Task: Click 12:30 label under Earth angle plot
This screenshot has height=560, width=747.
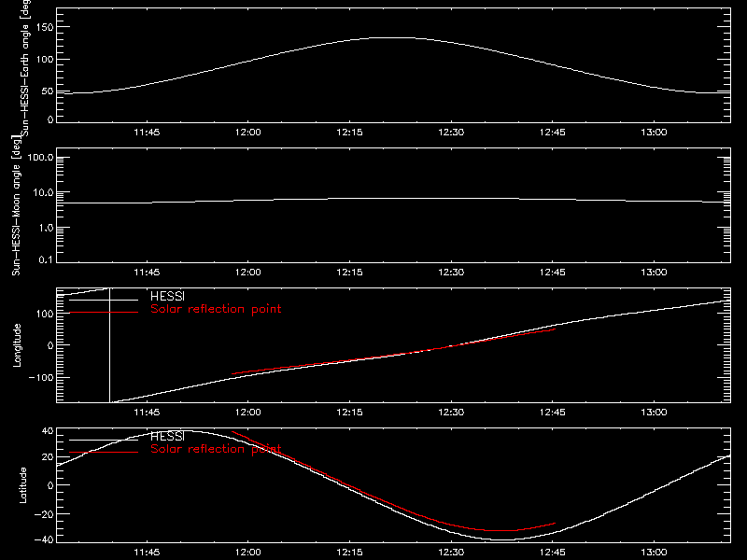Action: pos(451,133)
